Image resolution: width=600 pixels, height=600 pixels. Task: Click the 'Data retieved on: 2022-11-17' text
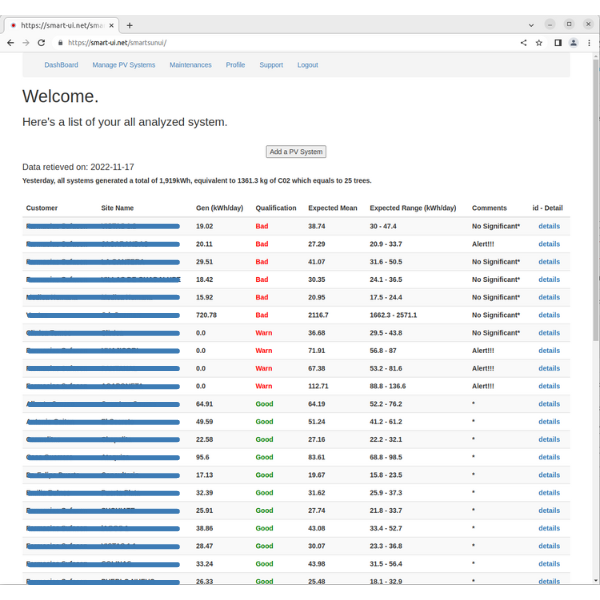coord(78,167)
